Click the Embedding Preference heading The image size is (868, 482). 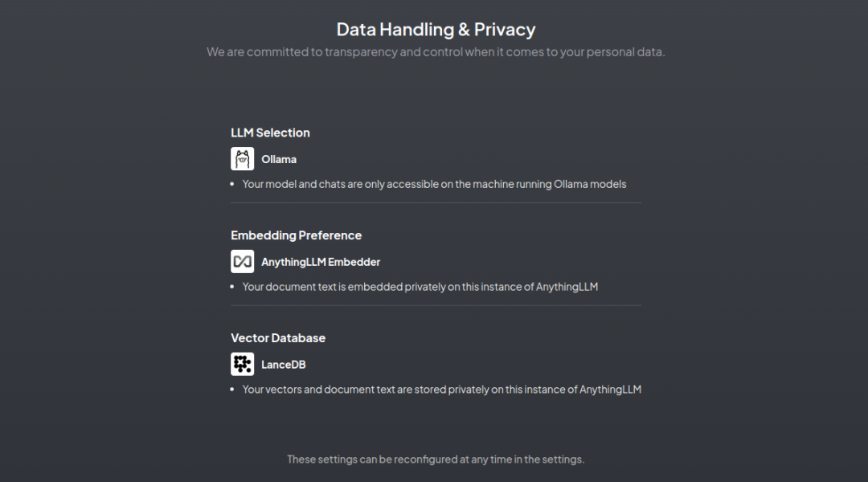tap(296, 235)
